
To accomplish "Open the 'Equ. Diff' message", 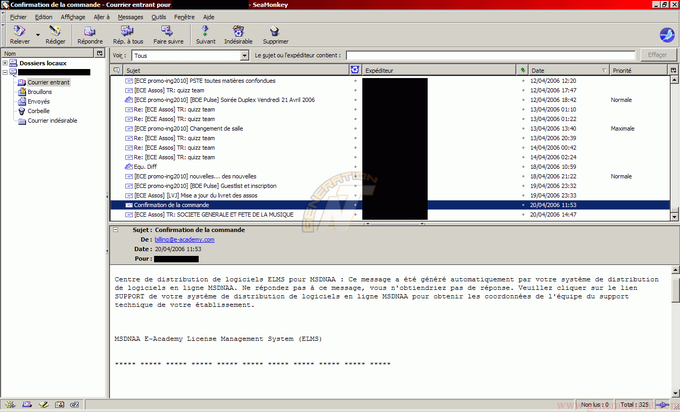I will pos(145,167).
